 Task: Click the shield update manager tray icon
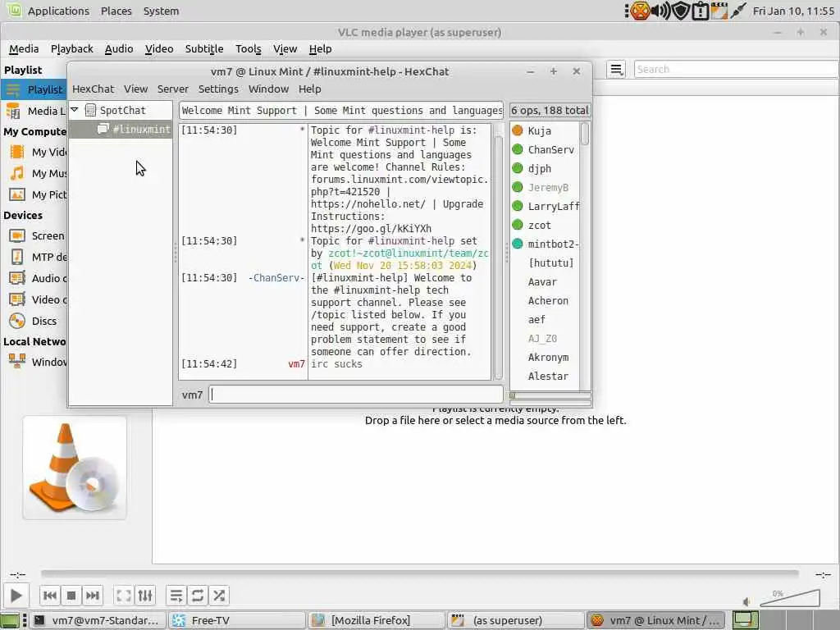[x=681, y=11]
